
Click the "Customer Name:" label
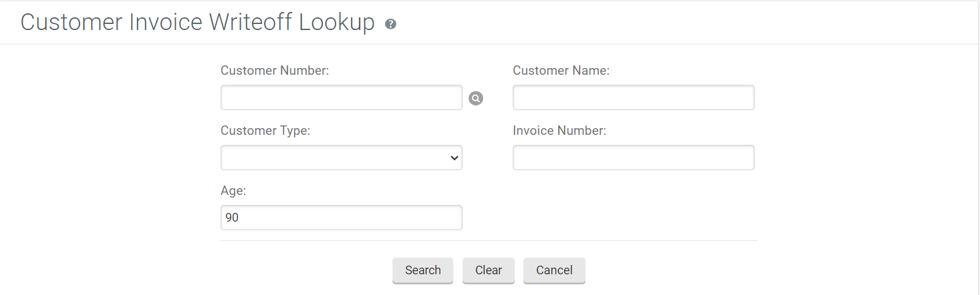[x=561, y=71]
